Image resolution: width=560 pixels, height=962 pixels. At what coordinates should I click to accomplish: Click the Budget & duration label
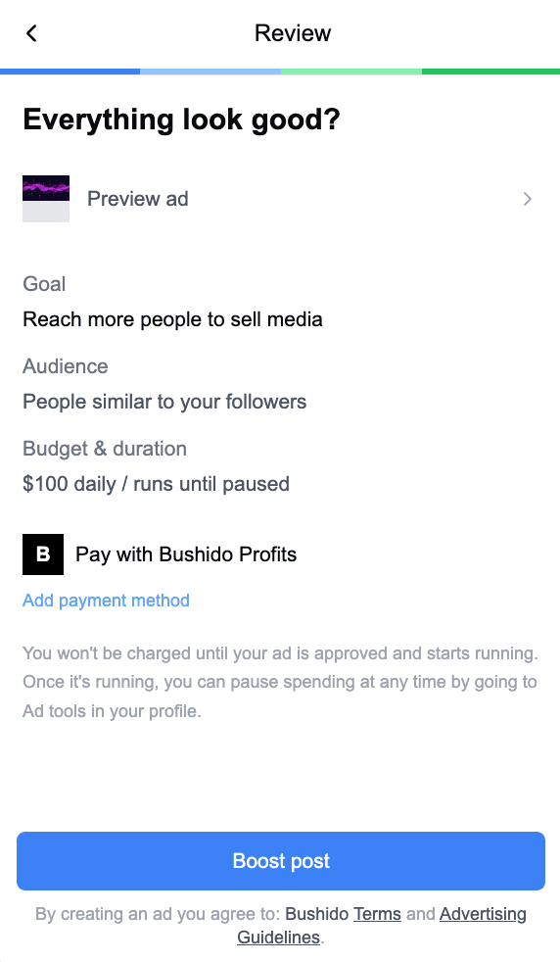[x=105, y=449]
